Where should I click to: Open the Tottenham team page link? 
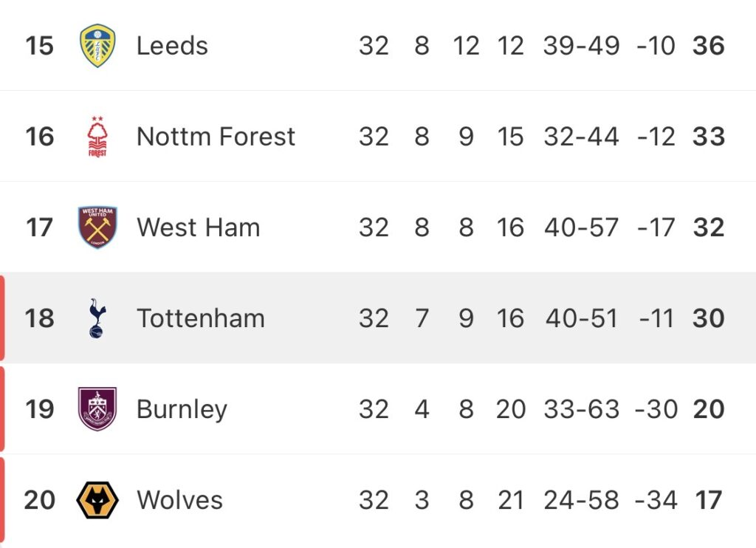201,318
